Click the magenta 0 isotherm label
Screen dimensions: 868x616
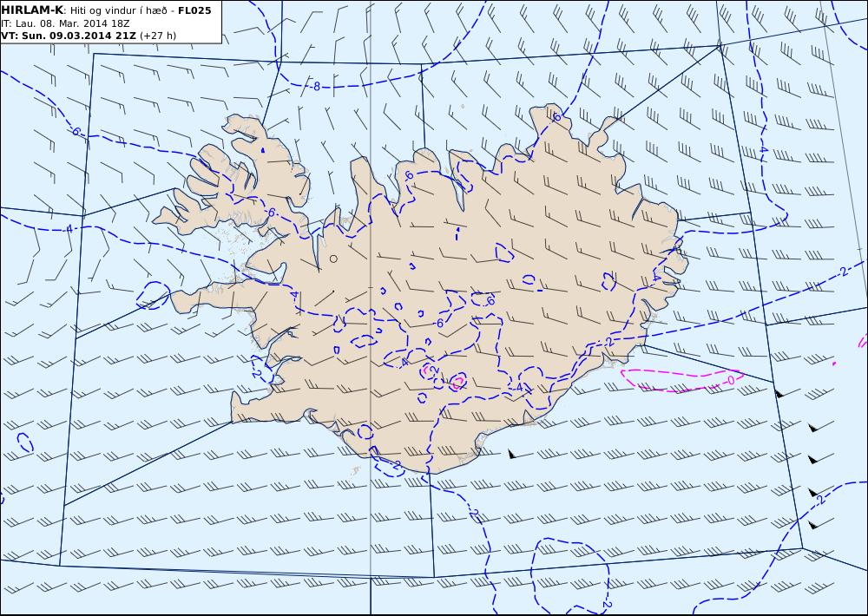pyautogui.click(x=730, y=380)
